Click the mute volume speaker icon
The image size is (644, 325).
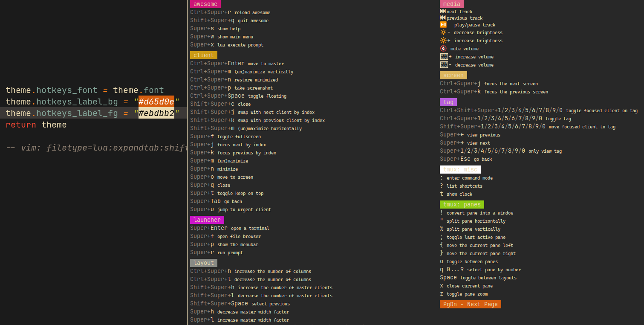[x=443, y=49]
